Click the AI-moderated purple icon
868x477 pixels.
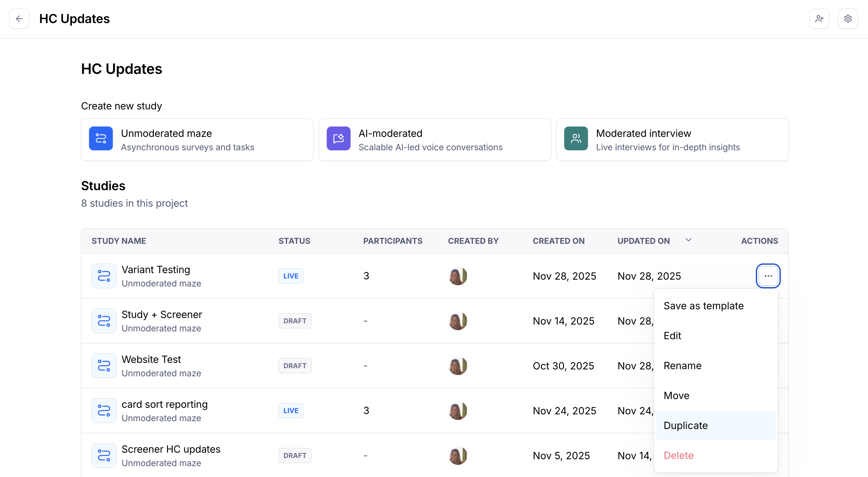pyautogui.click(x=338, y=138)
